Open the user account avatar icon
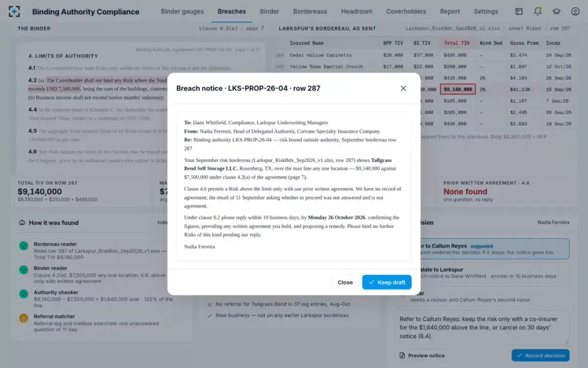Image resolution: width=588 pixels, height=368 pixels. pos(575,11)
